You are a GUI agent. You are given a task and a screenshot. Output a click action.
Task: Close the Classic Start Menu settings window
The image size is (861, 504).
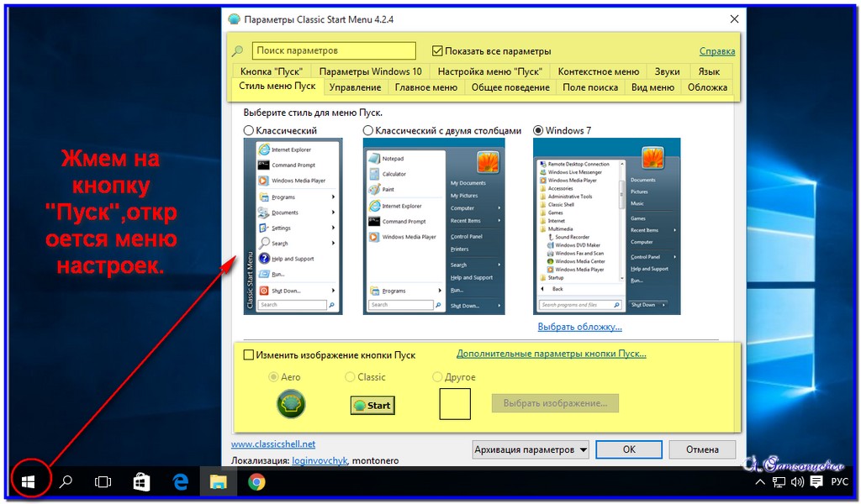coord(734,19)
